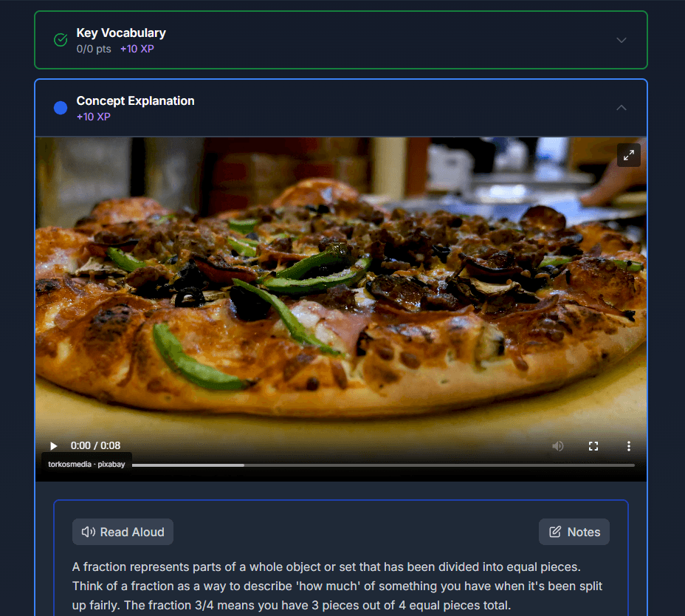The image size is (685, 616).
Task: Click the torkosmedia · pixabay credit
Action: [86, 465]
